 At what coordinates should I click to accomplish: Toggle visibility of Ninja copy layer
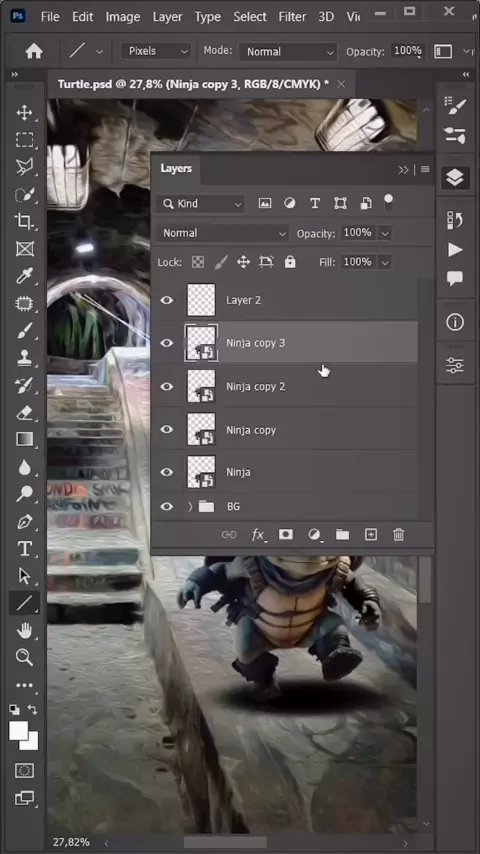click(167, 429)
